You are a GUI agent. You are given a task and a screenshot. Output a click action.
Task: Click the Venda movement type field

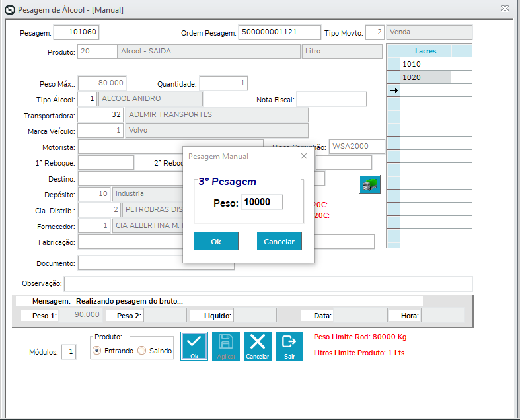tap(429, 32)
